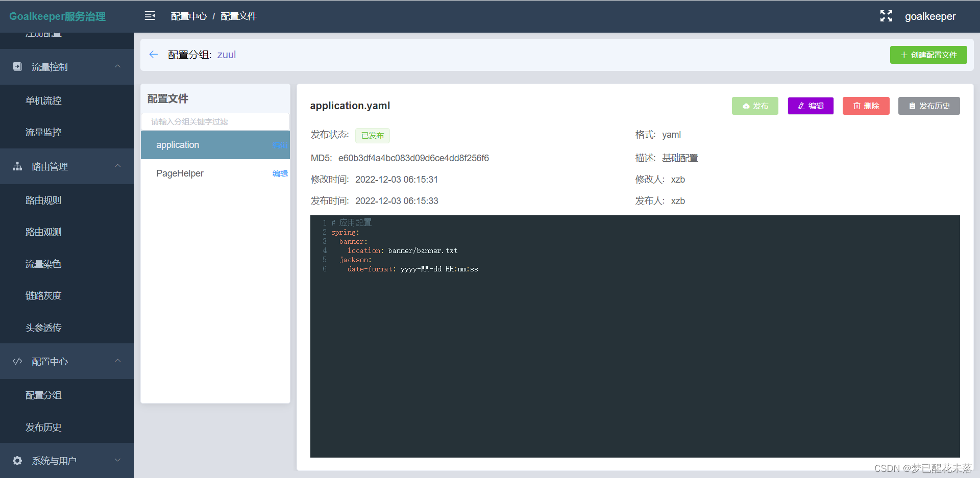980x478 pixels.
Task: Click the goalkeeper user name
Action: [x=930, y=16]
